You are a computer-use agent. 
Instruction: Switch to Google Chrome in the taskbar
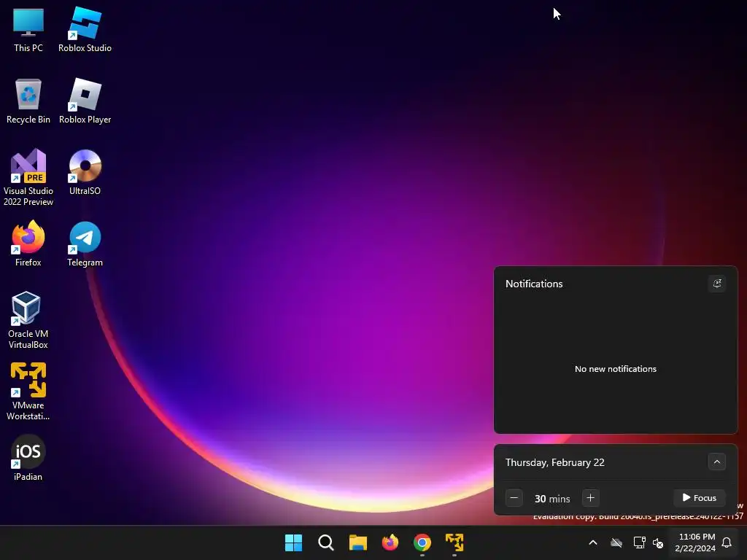422,542
